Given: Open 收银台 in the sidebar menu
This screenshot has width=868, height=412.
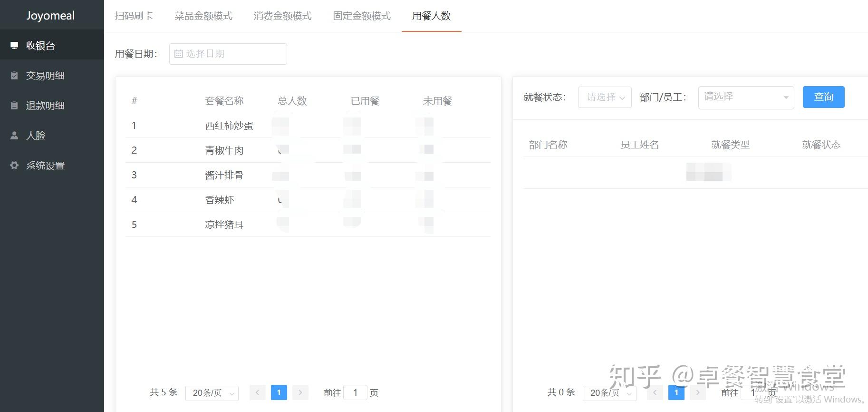Looking at the screenshot, I should pos(52,45).
